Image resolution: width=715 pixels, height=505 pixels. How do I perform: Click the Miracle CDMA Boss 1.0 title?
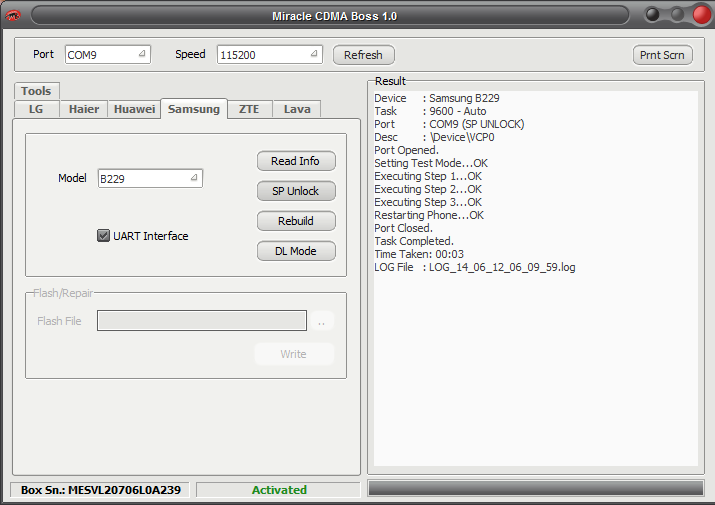pyautogui.click(x=334, y=16)
